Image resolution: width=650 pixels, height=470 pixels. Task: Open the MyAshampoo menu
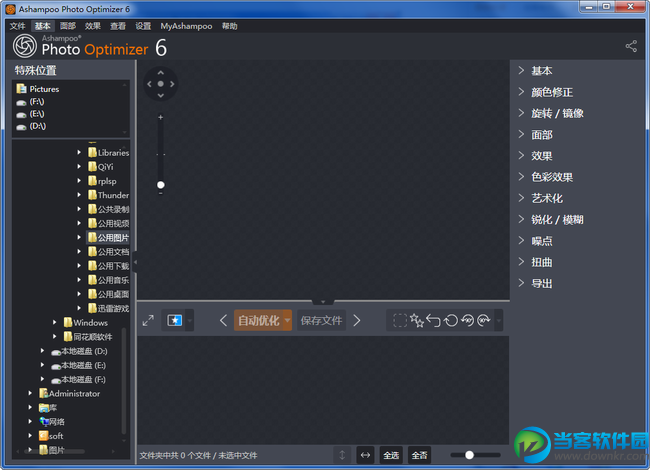[186, 26]
